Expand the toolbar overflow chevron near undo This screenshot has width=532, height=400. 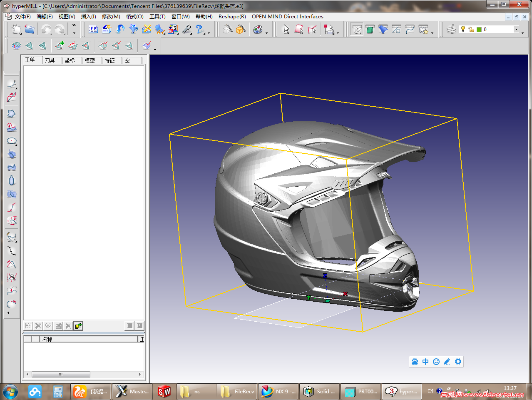point(74,25)
